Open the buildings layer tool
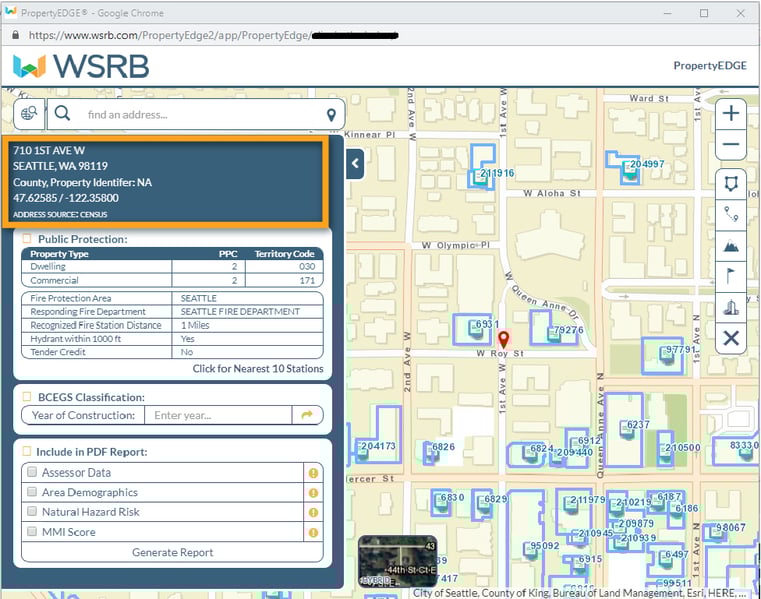 click(x=731, y=307)
